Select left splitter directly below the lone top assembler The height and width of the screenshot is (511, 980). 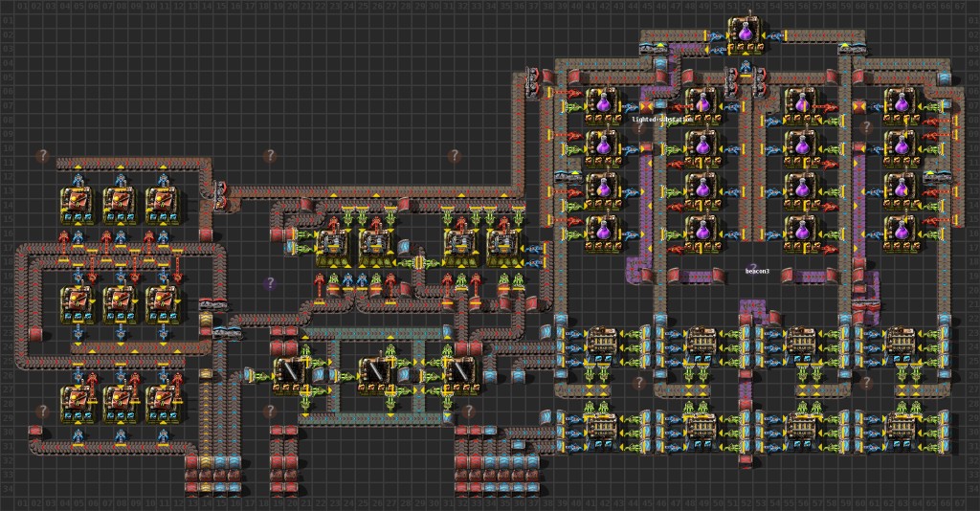pyautogui.click(x=731, y=81)
